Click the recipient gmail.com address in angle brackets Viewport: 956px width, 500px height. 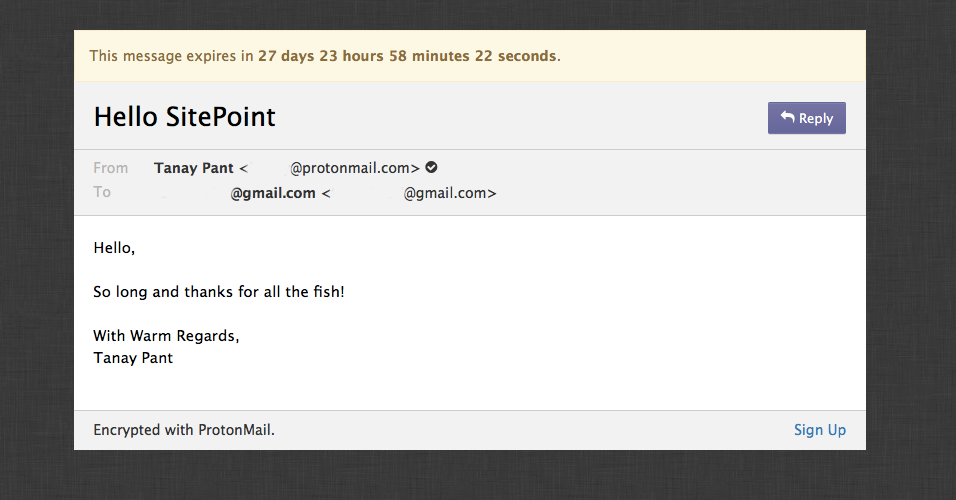[x=449, y=193]
